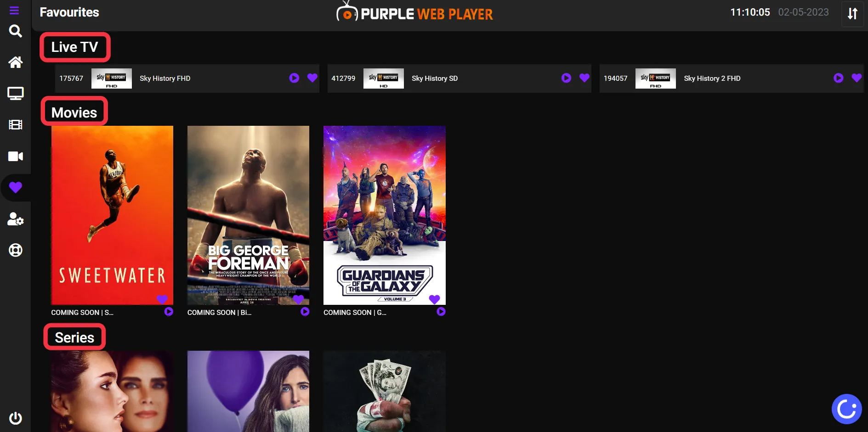Play the Sky History FHD channel
The width and height of the screenshot is (868, 432).
point(294,78)
